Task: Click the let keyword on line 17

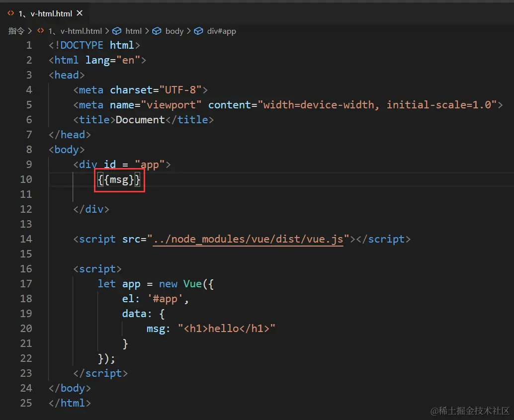Action: [106, 284]
